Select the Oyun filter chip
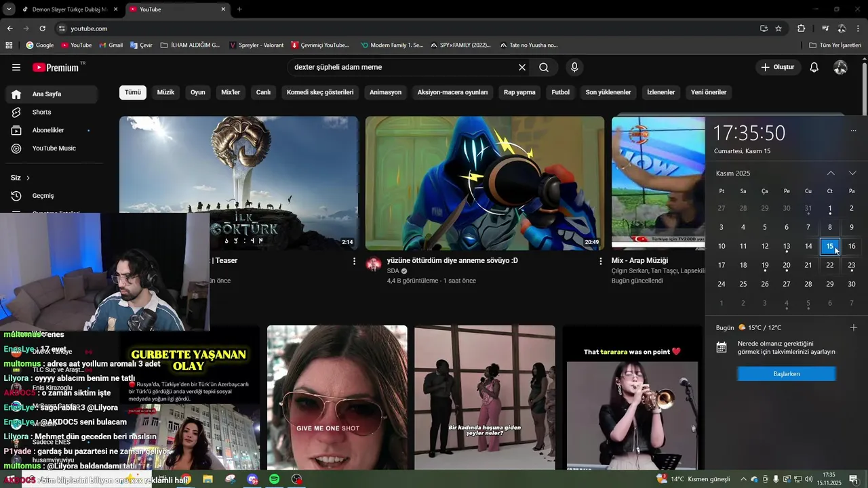 pyautogui.click(x=197, y=92)
